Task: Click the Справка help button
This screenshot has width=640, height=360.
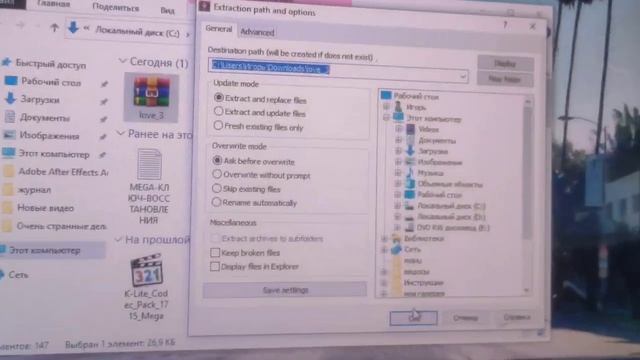Action: click(516, 317)
